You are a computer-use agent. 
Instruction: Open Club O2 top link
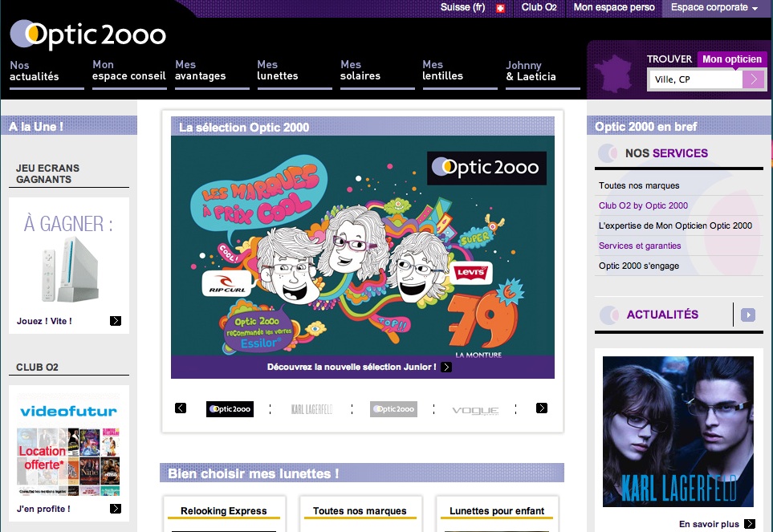539,7
